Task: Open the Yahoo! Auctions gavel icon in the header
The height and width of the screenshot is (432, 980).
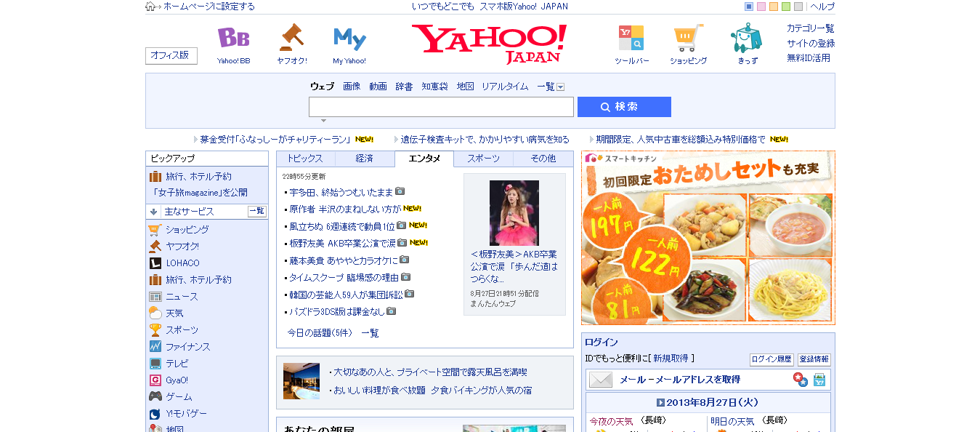Action: [x=291, y=37]
